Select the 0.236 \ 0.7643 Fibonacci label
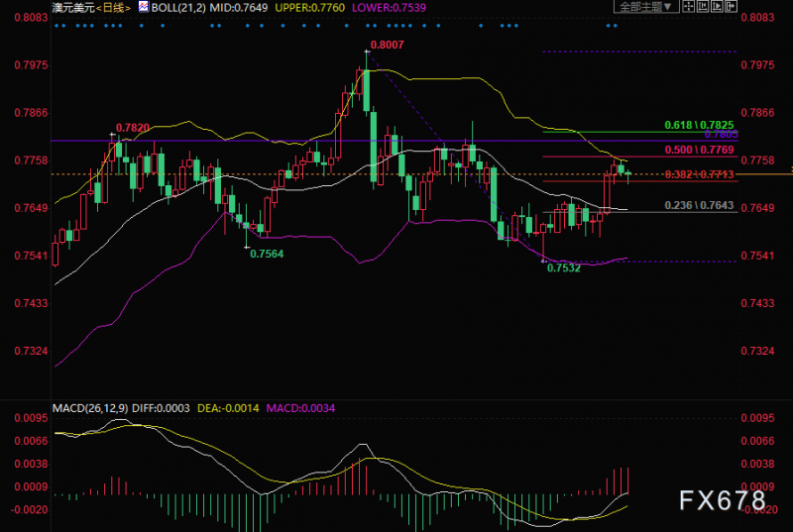 699,205
